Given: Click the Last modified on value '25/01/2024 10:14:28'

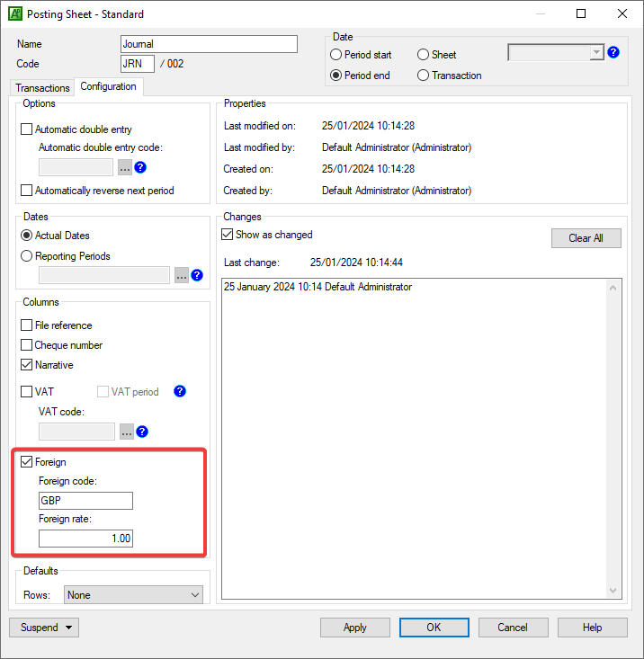Looking at the screenshot, I should click(368, 126).
